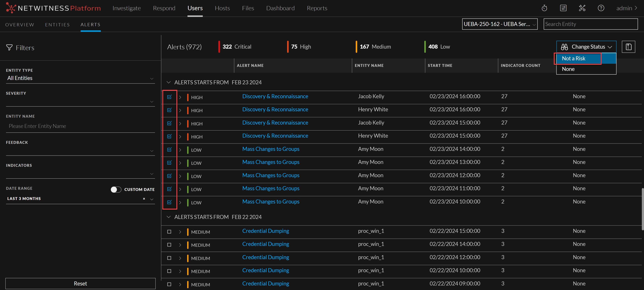The width and height of the screenshot is (644, 290).
Task: Open the stopwatch jobs icon in header
Action: coord(544,8)
